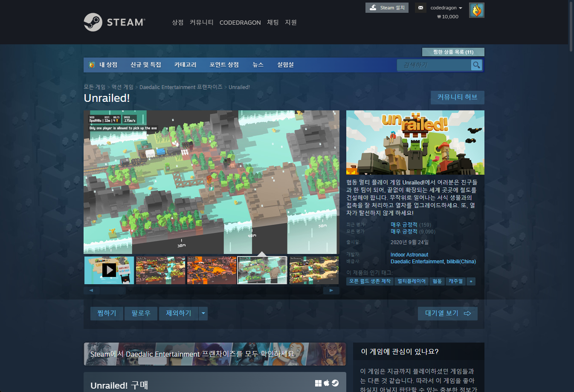
Task: Click the 멀티플레이어 tag
Action: 412,281
